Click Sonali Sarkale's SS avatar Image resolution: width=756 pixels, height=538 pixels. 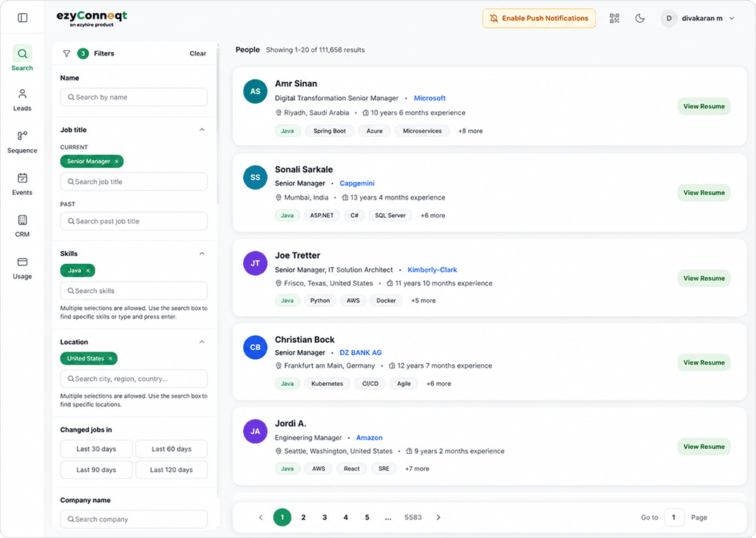[x=255, y=177]
